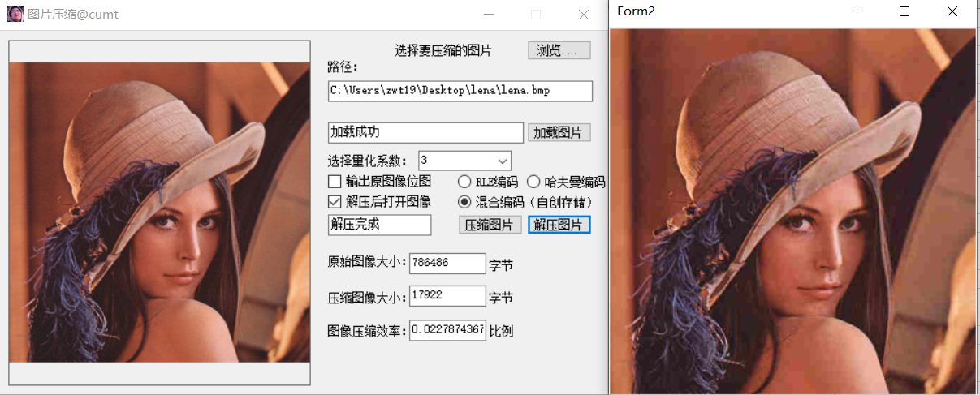980x395 pixels.
Task: Focus the file path input field
Action: [x=460, y=91]
